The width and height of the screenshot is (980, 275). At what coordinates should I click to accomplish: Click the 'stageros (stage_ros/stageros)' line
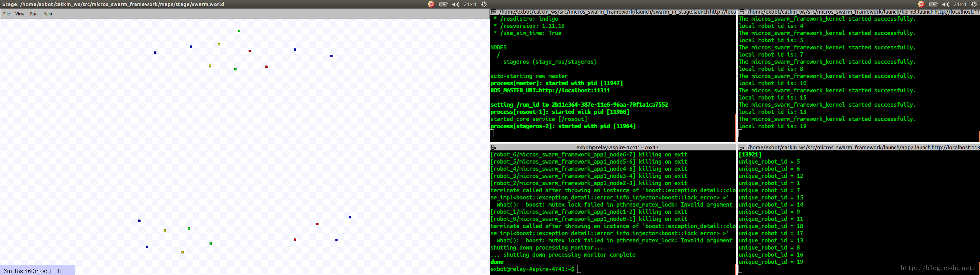coord(550,62)
